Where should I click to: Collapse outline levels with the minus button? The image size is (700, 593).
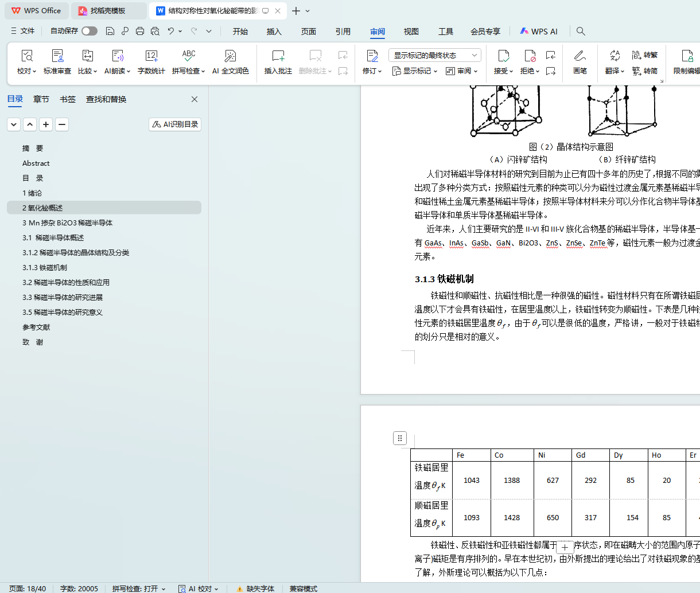tap(62, 124)
